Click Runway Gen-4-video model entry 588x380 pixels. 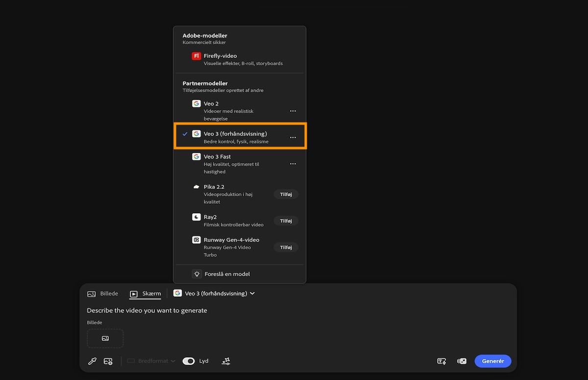[x=239, y=247]
